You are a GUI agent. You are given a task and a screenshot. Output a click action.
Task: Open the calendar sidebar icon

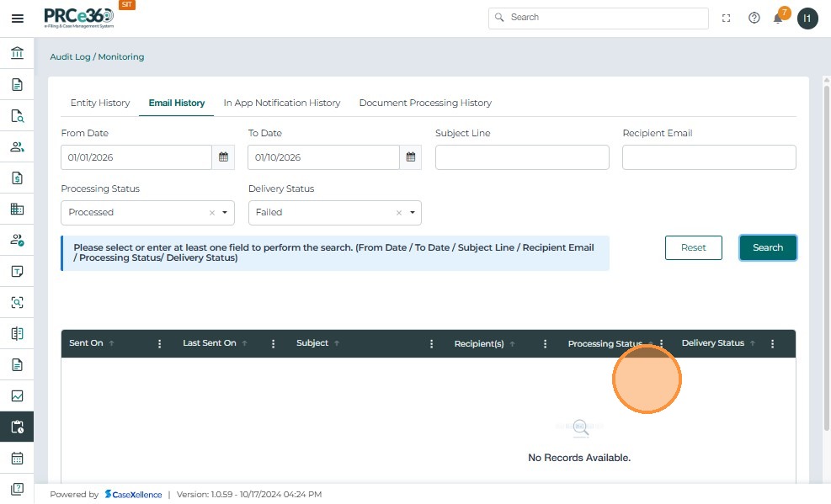coord(17,458)
